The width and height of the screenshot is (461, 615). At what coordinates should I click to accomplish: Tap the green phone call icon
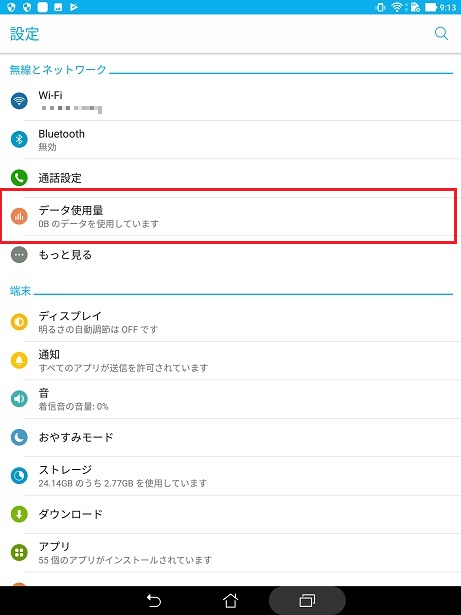[x=19, y=178]
